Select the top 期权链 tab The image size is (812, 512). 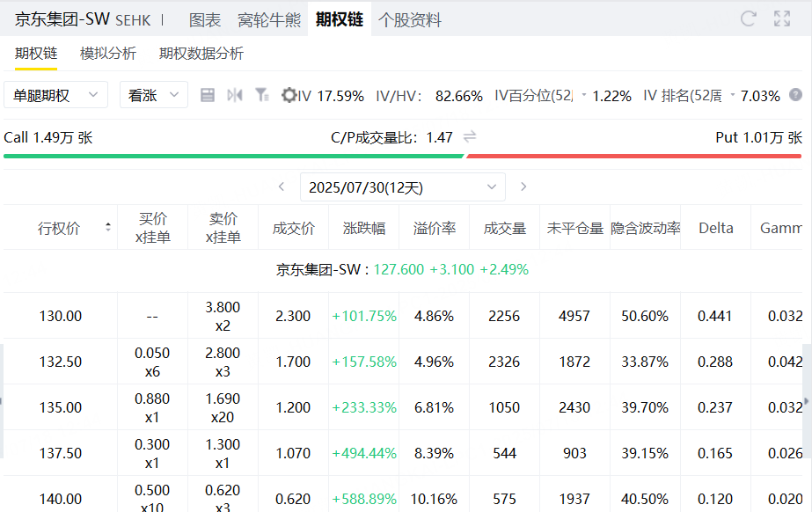[x=340, y=19]
